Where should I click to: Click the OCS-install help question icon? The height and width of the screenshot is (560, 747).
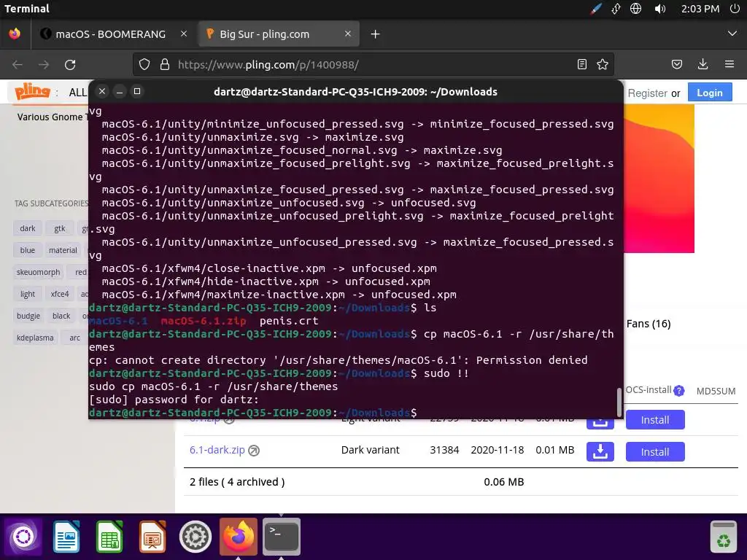click(679, 391)
